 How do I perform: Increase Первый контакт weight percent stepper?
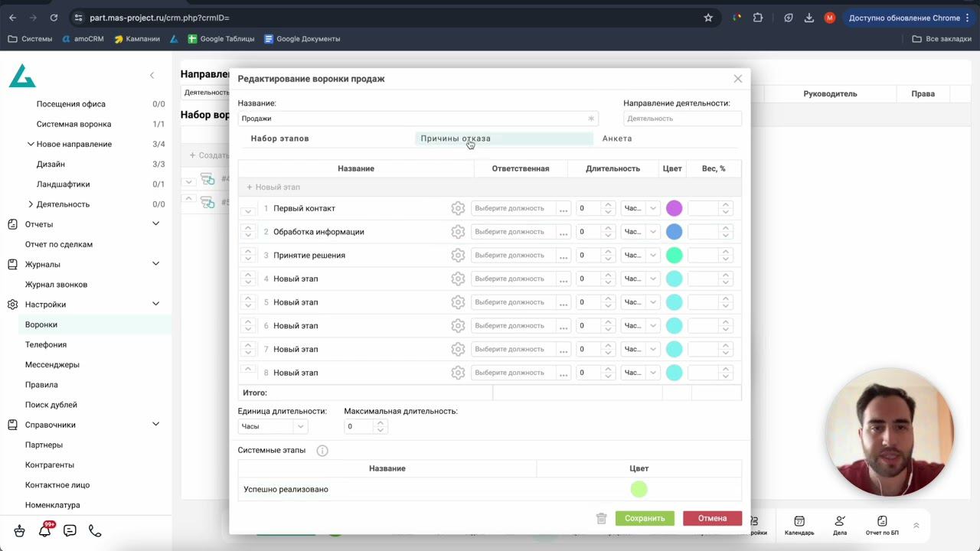click(725, 204)
